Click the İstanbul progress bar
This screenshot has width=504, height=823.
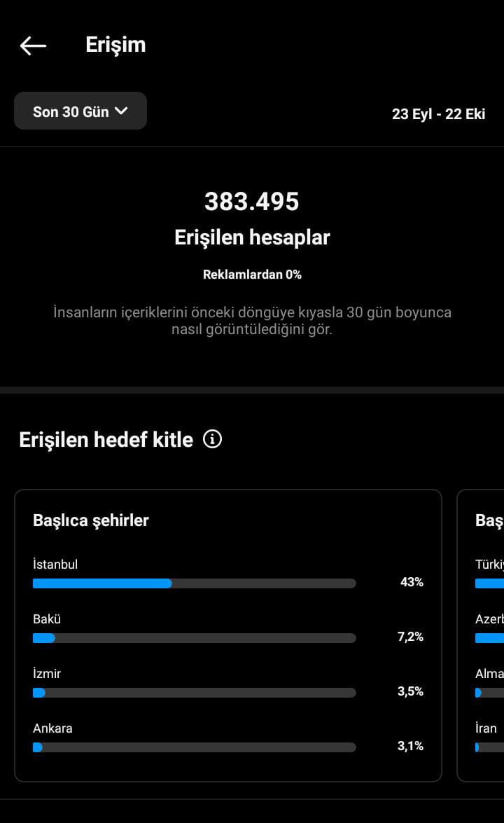point(195,583)
